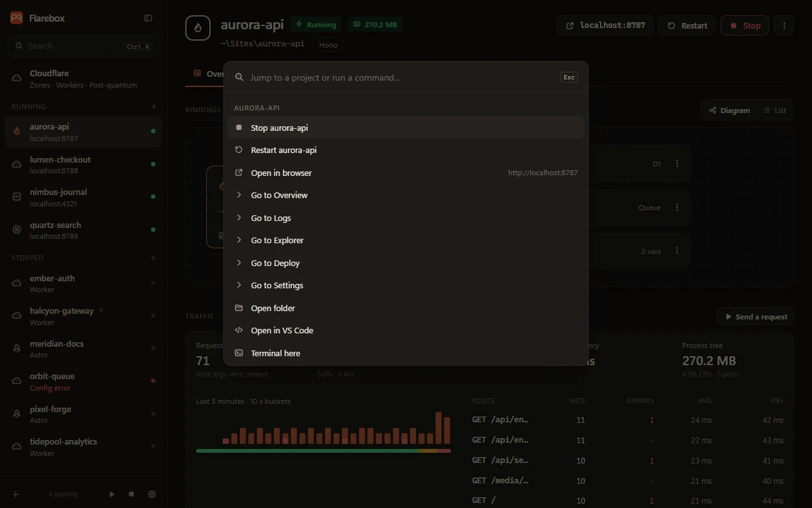This screenshot has height=508, width=812.
Task: Open sidebar settings gear icon
Action: (x=152, y=494)
